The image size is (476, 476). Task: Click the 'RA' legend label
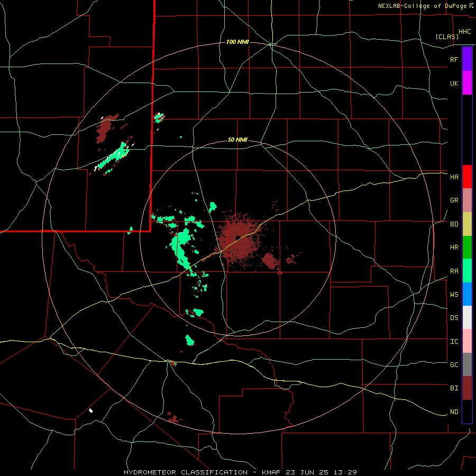(454, 271)
